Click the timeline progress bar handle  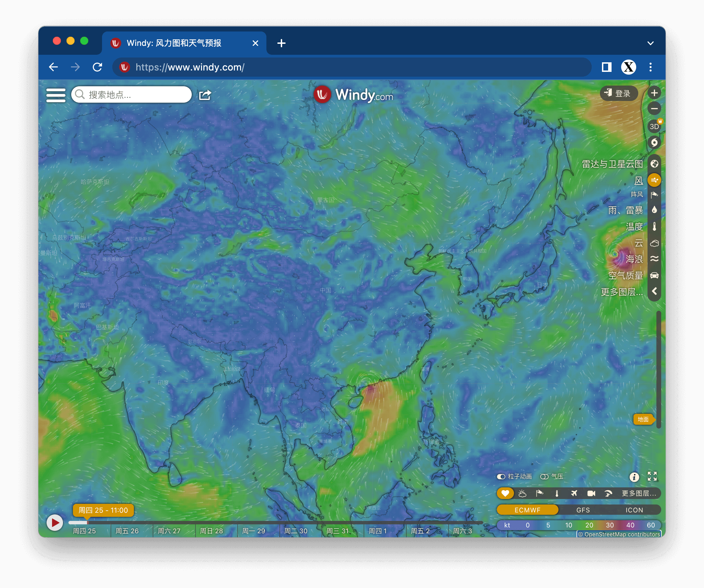[88, 523]
